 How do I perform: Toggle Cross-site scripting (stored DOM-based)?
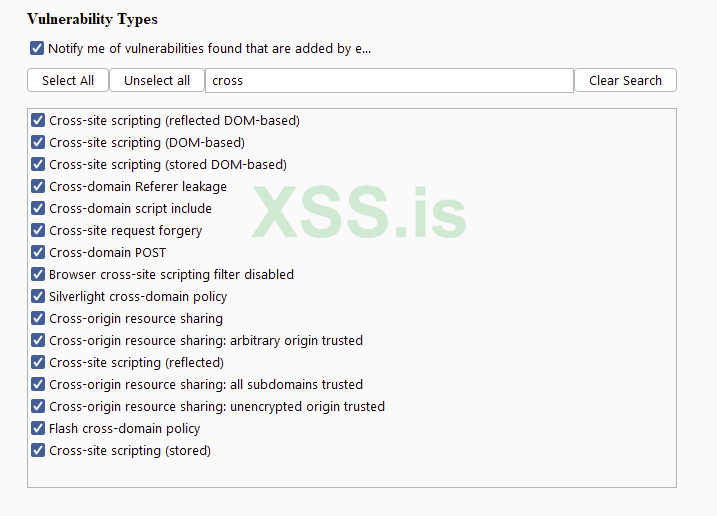coord(38,165)
